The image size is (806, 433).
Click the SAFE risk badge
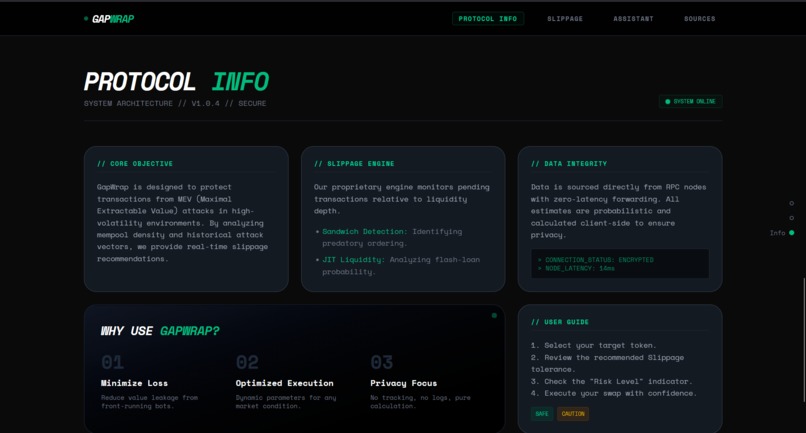(542, 413)
